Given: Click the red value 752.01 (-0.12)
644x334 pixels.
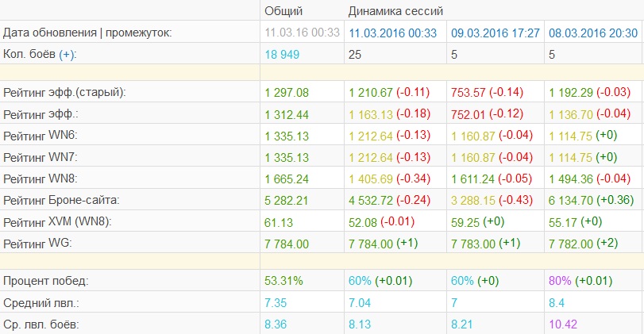Looking at the screenshot, I should tap(487, 114).
